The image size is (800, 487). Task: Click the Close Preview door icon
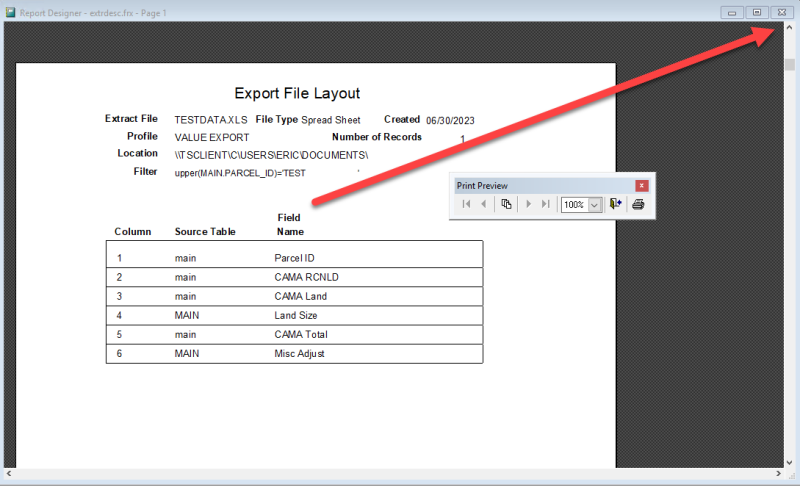point(616,204)
